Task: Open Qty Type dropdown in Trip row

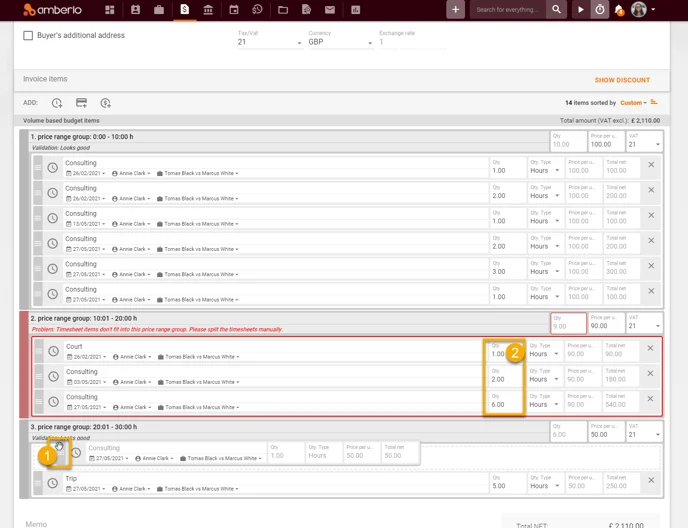Action: coord(545,483)
